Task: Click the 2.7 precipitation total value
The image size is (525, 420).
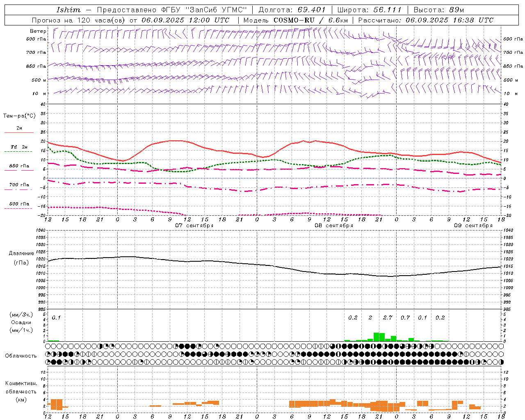Action: coord(388,317)
